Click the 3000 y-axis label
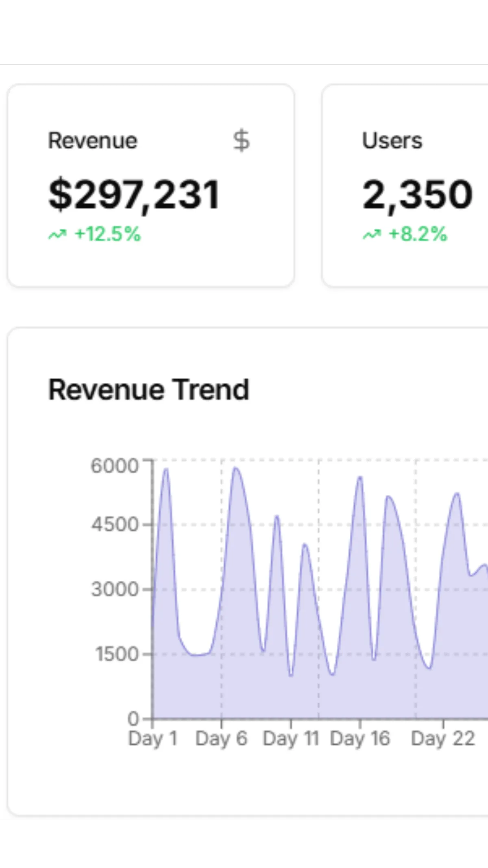 115,589
